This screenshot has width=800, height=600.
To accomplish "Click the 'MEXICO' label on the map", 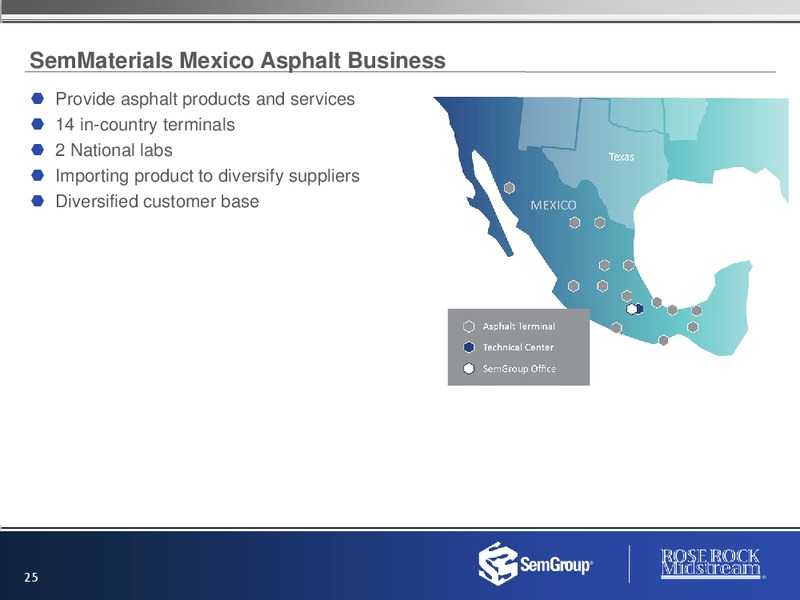I will (x=554, y=205).
